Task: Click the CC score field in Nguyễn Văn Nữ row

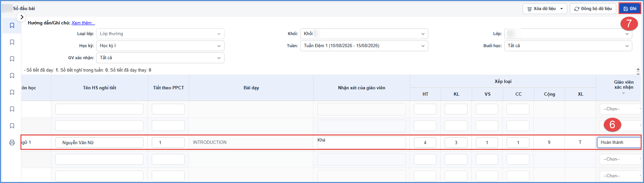Action: (x=518, y=143)
